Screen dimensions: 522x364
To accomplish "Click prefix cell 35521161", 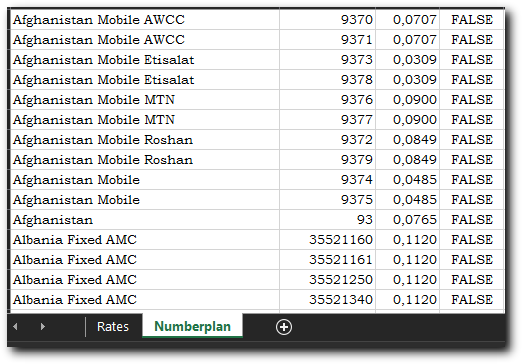I will pos(327,260).
